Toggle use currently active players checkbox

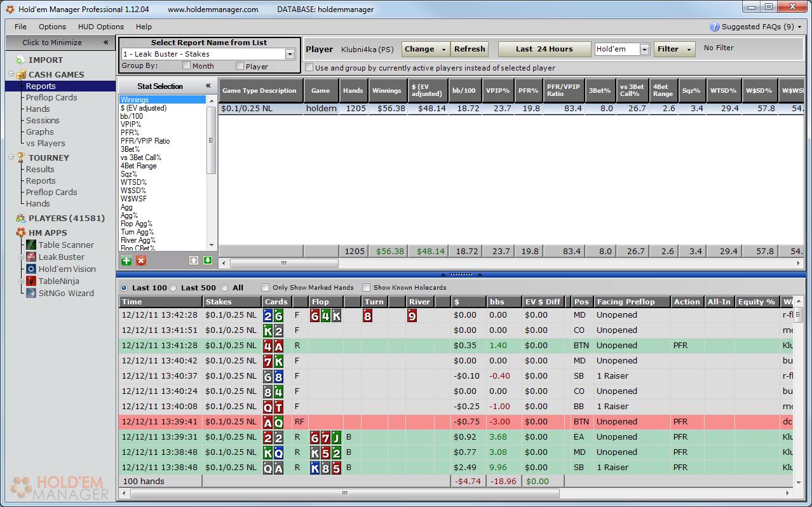click(309, 67)
